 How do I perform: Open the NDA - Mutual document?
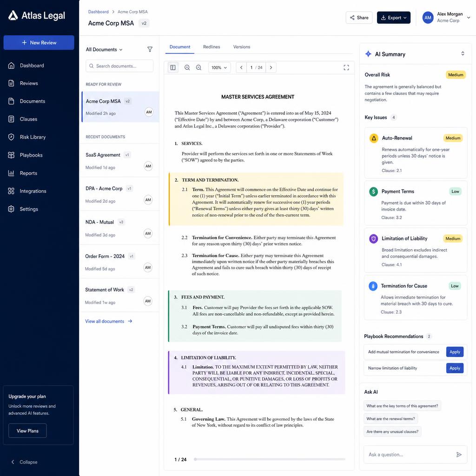pos(119,228)
